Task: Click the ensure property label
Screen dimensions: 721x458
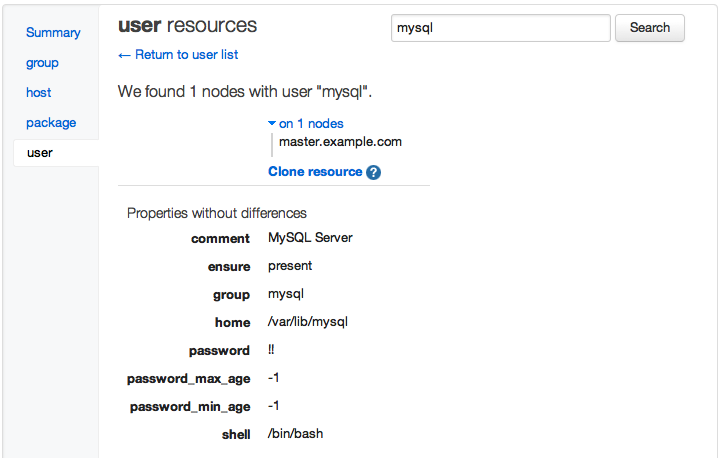Action: (x=229, y=267)
